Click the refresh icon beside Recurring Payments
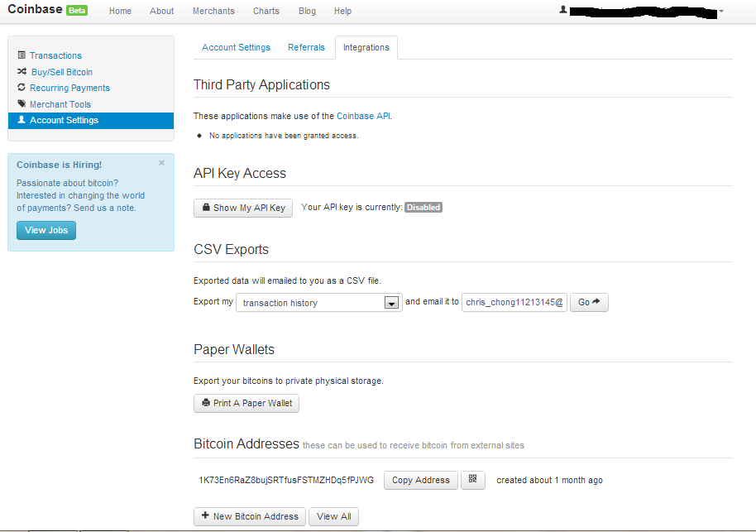The height and width of the screenshot is (532, 756). point(22,88)
